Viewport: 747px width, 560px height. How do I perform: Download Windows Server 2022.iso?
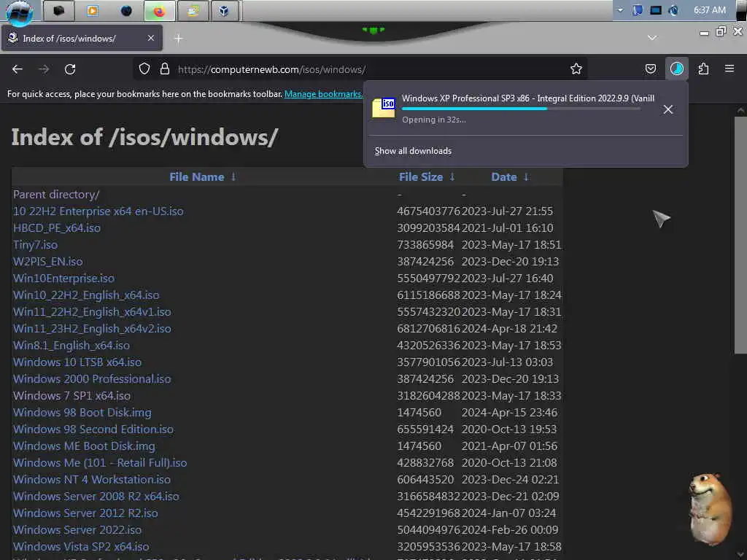(77, 529)
